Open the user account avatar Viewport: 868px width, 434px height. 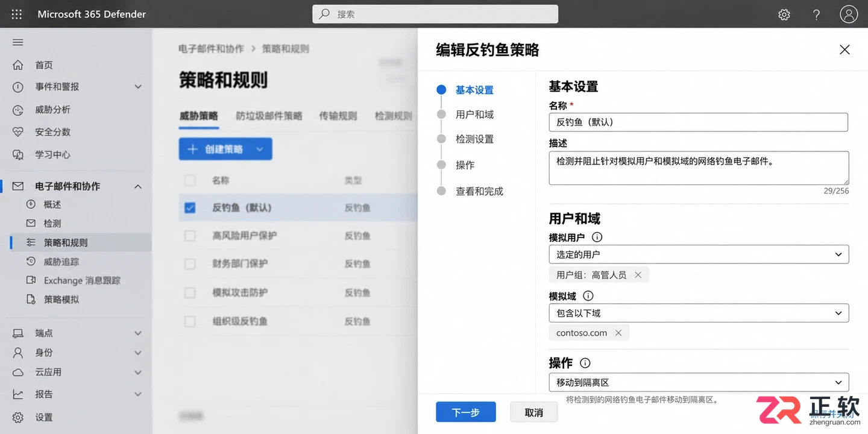tap(849, 14)
